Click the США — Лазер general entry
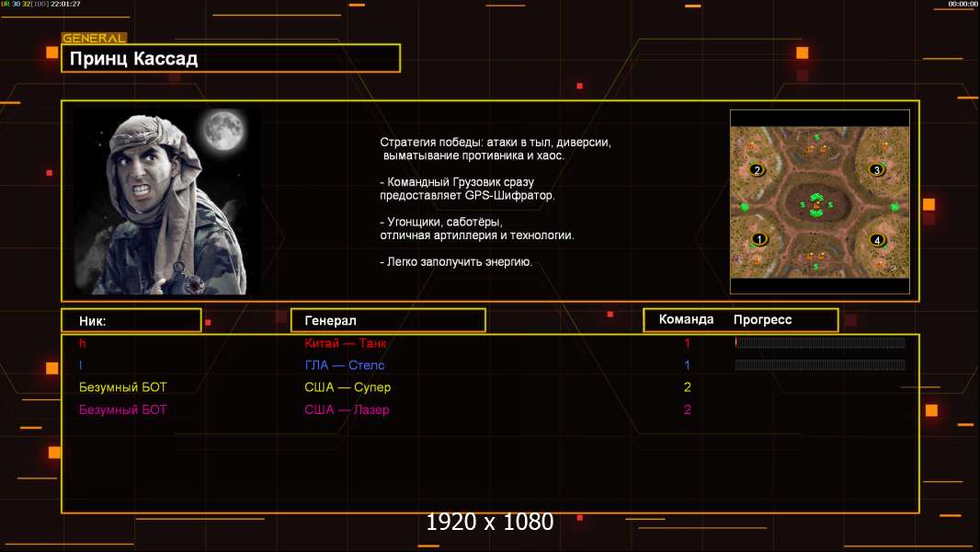This screenshot has height=552, width=980. tap(347, 409)
